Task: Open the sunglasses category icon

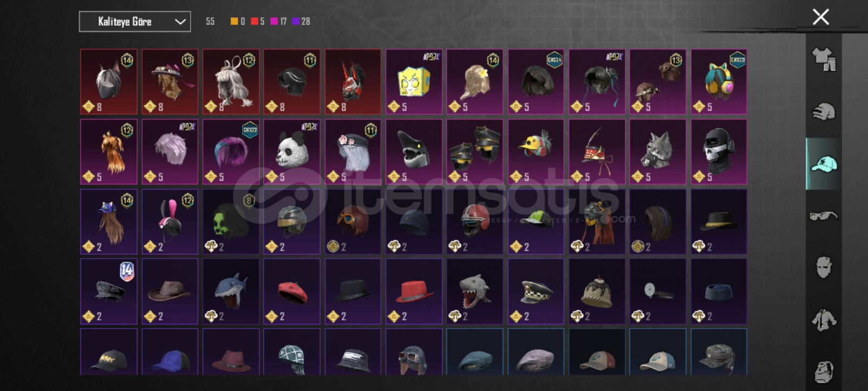Action: coord(824,216)
